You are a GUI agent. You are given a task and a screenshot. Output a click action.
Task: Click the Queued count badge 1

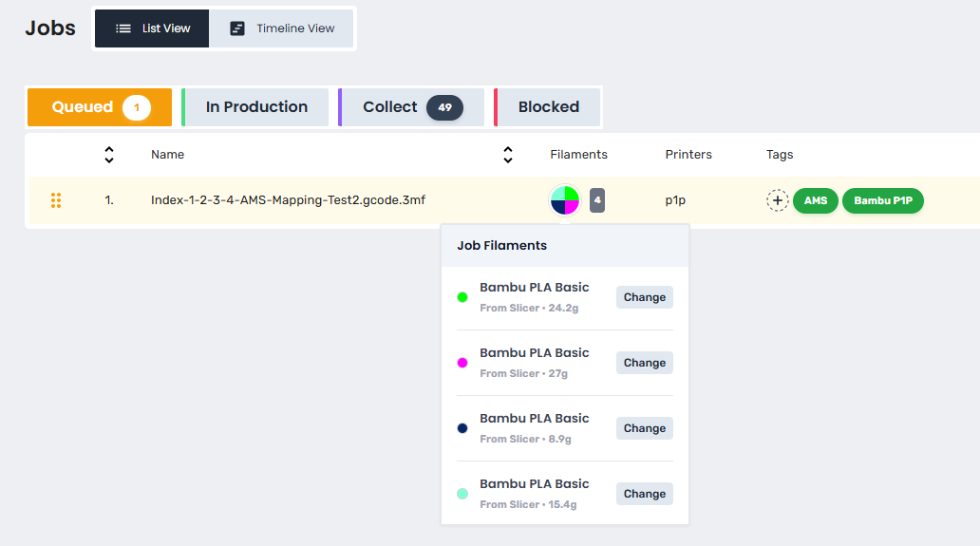pyautogui.click(x=136, y=107)
